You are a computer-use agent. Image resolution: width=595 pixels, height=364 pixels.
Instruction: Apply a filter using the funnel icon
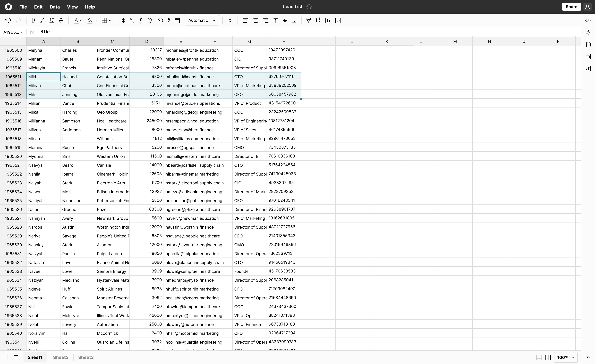pyautogui.click(x=308, y=20)
